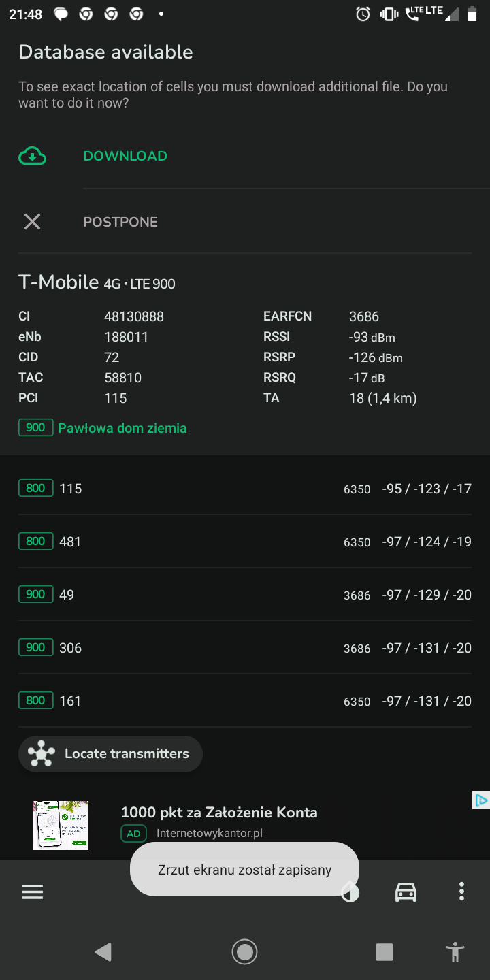Open the Internetowykantor.pl ad thumbnail
The height and width of the screenshot is (980, 490).
(x=61, y=825)
